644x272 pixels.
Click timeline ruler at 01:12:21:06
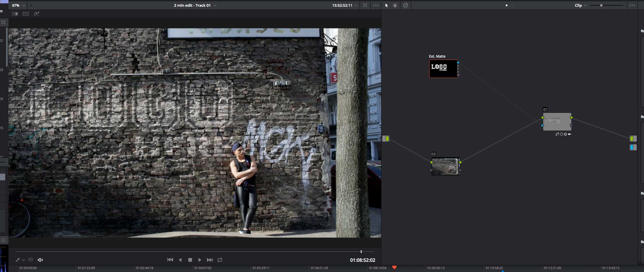click(x=552, y=268)
